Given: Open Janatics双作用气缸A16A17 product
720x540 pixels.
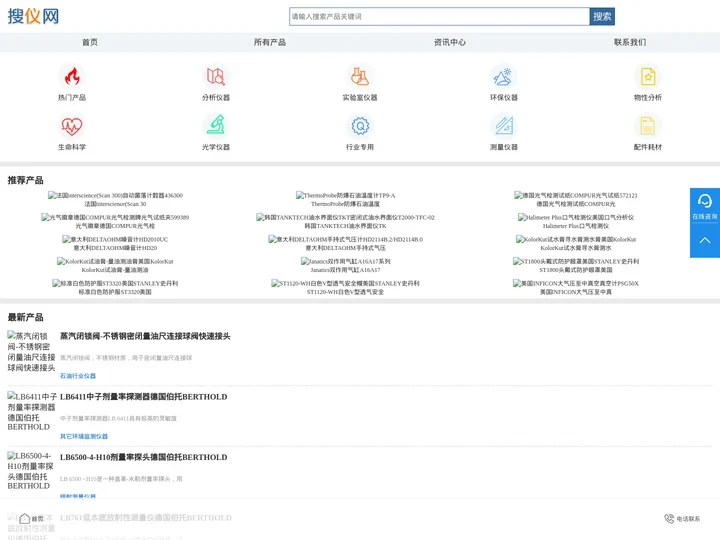Looking at the screenshot, I should click(x=345, y=265).
